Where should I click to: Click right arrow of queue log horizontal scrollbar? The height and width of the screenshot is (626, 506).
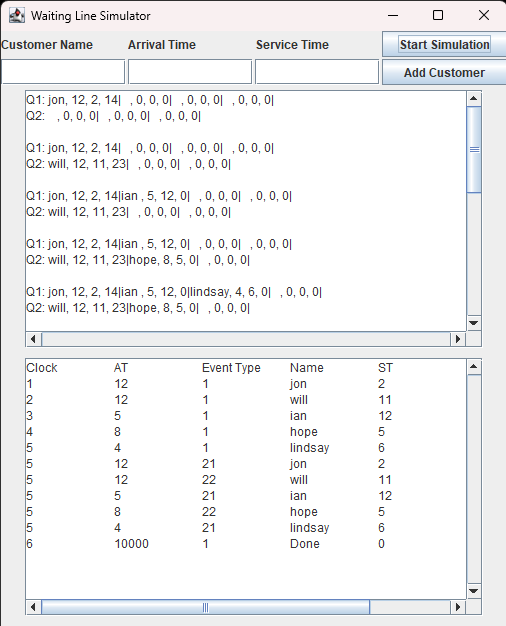[x=458, y=339]
